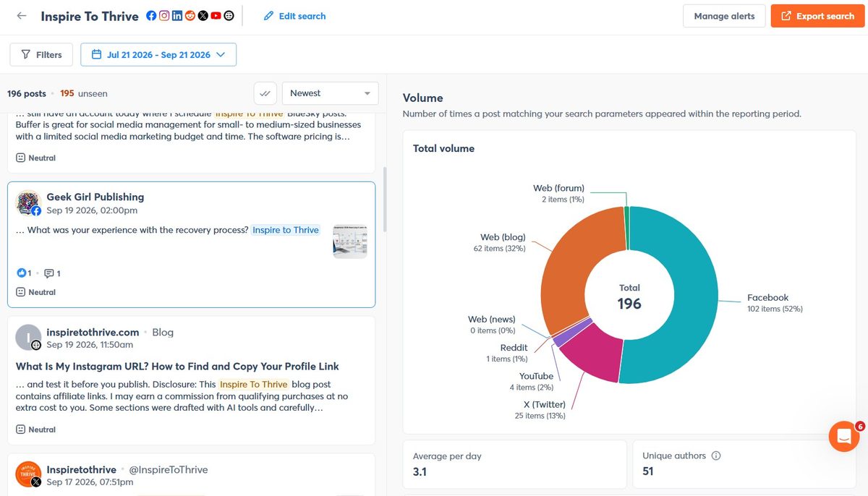Image resolution: width=868 pixels, height=496 pixels.
Task: Click the Reddit 1 items label
Action: click(x=507, y=353)
